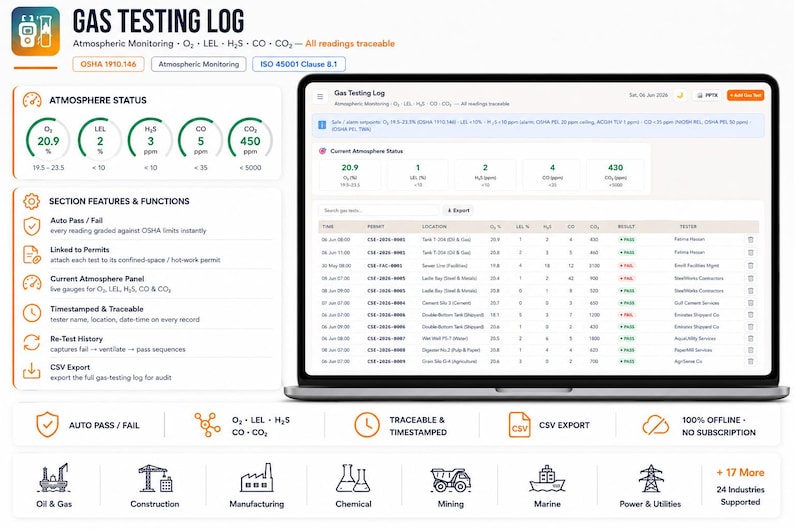Click the LEL 2 % gauge
This screenshot has width=794, height=529.
click(100, 140)
